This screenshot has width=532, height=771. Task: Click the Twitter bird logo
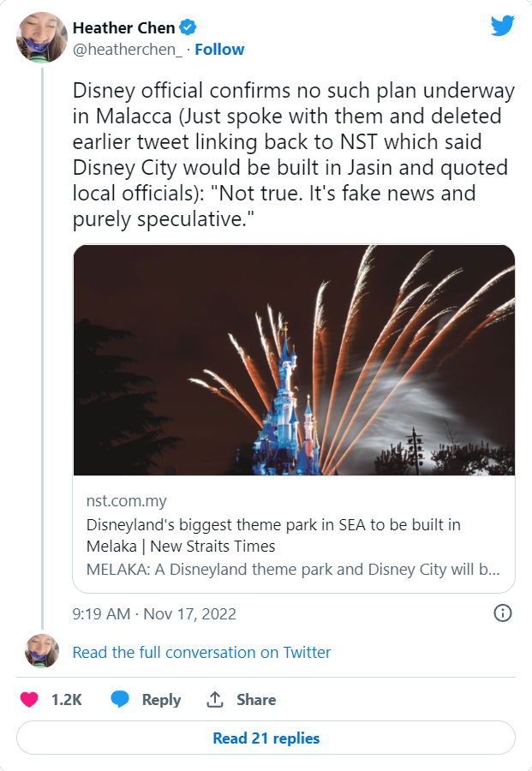coord(503,26)
